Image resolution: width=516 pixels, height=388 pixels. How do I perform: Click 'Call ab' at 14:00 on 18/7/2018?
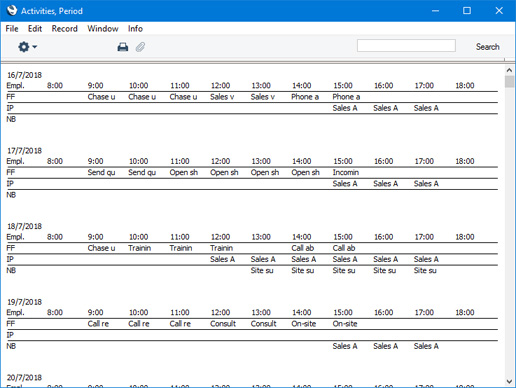point(303,248)
